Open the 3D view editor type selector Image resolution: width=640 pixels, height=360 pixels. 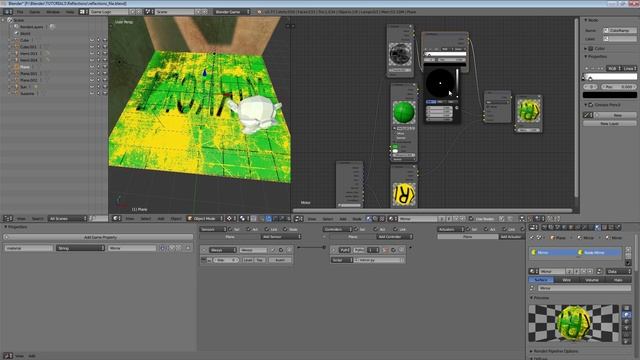[117, 219]
